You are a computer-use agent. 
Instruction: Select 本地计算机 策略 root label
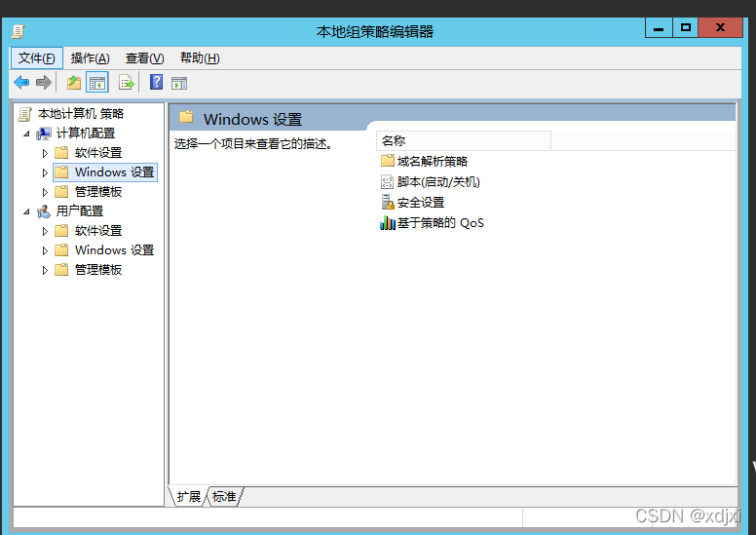[x=81, y=114]
